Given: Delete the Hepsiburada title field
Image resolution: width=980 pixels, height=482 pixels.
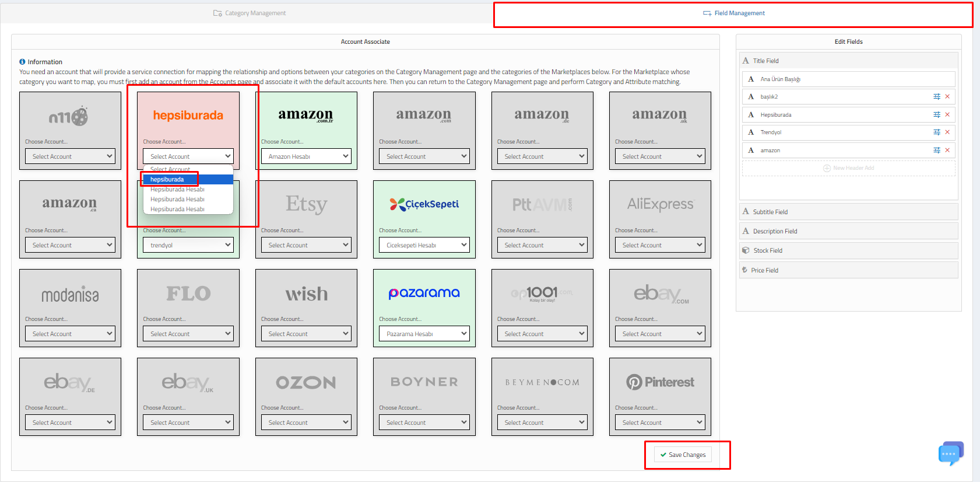Looking at the screenshot, I should (x=947, y=115).
